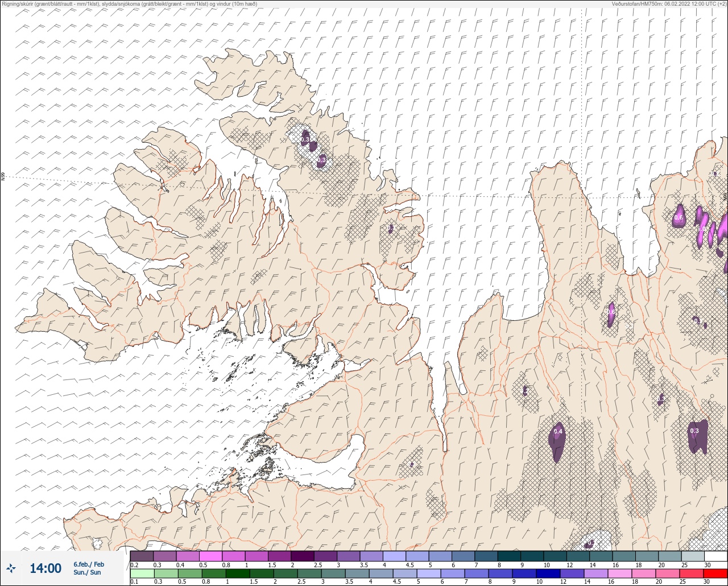Click the 14:00 forecast time label
The width and height of the screenshot is (728, 586).
point(45,568)
